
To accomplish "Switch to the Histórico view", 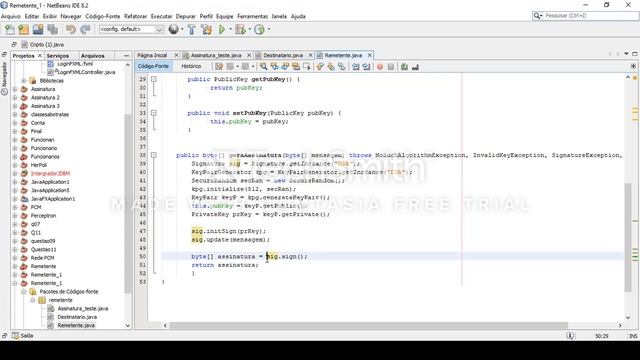I will [x=191, y=66].
